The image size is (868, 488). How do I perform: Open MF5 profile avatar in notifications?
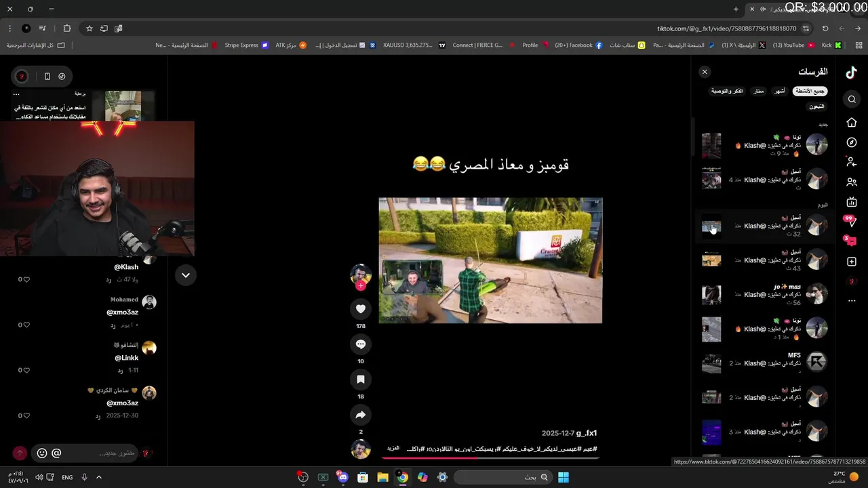[x=816, y=362]
